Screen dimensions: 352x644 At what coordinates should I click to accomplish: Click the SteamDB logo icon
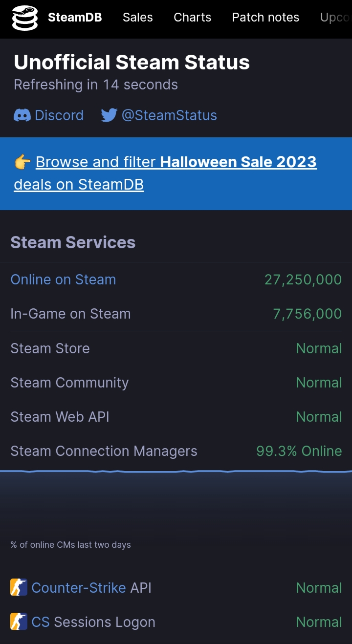(25, 18)
